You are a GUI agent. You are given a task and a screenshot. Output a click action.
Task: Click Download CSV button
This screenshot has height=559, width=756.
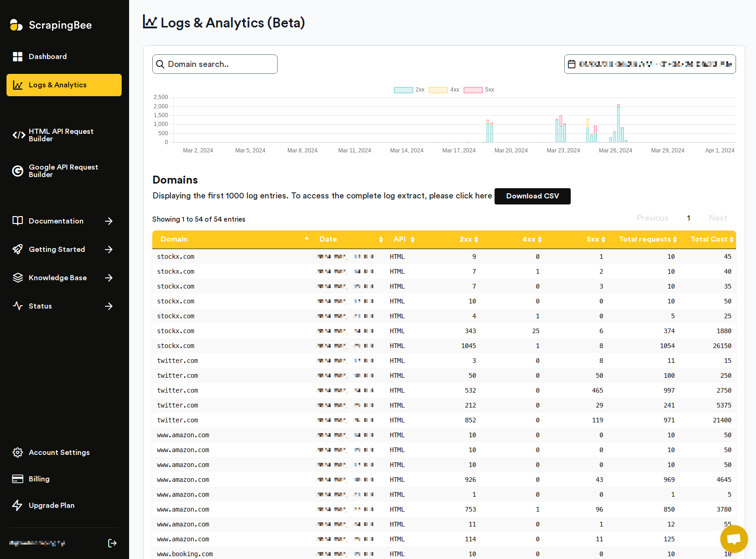click(x=533, y=196)
